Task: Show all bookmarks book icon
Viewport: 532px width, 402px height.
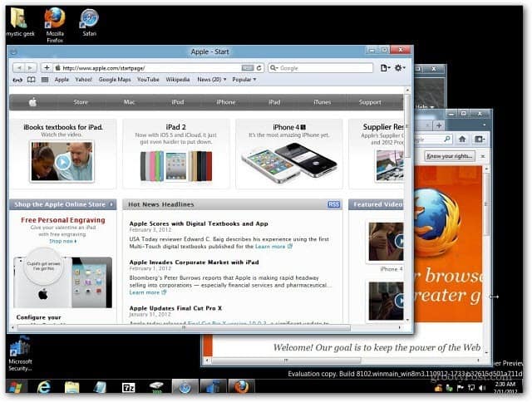Action: click(32, 80)
